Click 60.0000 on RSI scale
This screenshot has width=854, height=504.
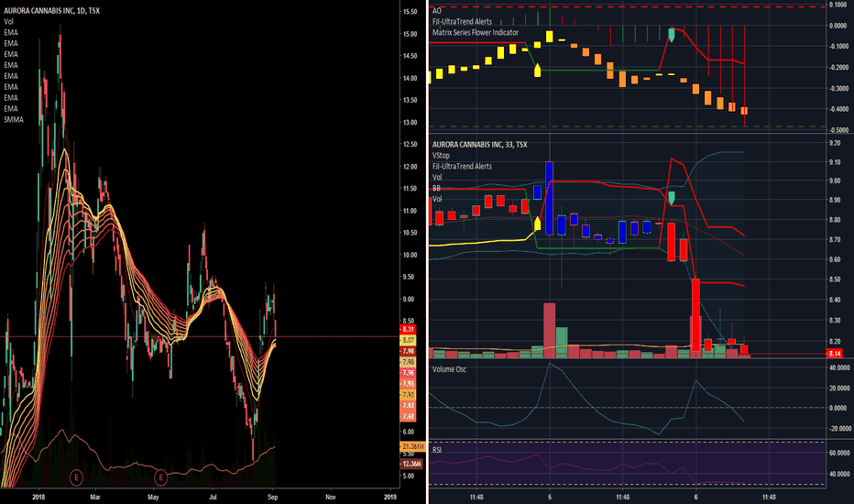(x=838, y=453)
